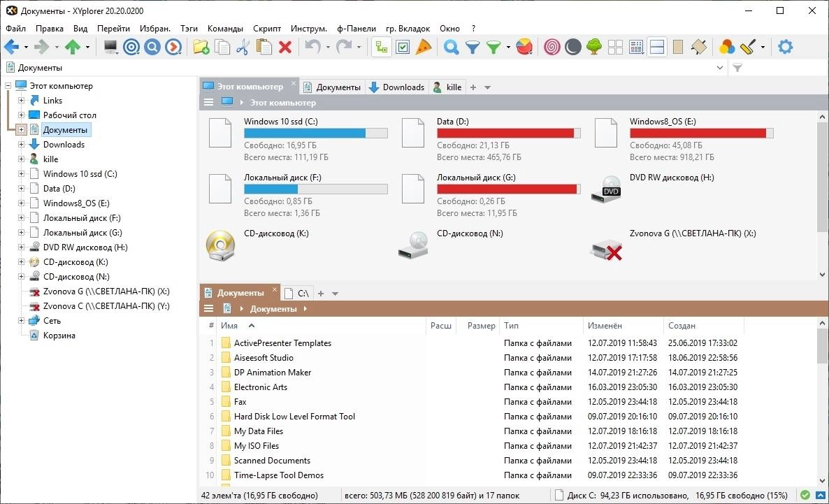
Task: Switch to the Downloads tab
Action: [x=396, y=87]
